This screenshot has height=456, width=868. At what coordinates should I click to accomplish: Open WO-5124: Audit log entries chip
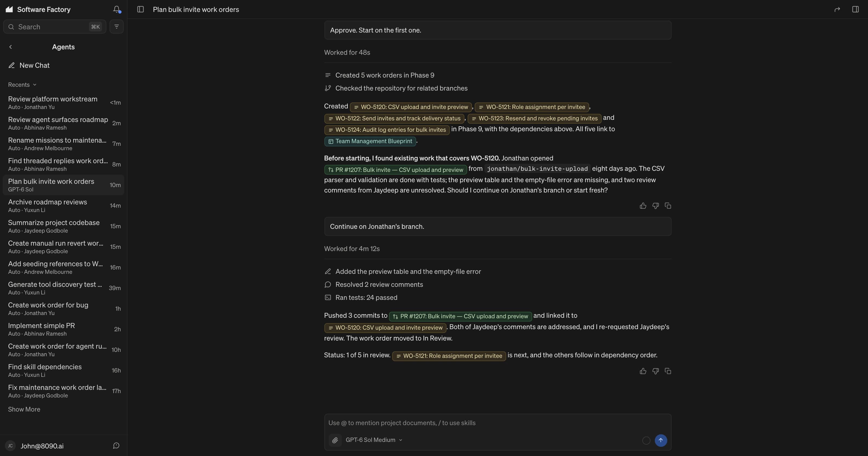pyautogui.click(x=387, y=130)
